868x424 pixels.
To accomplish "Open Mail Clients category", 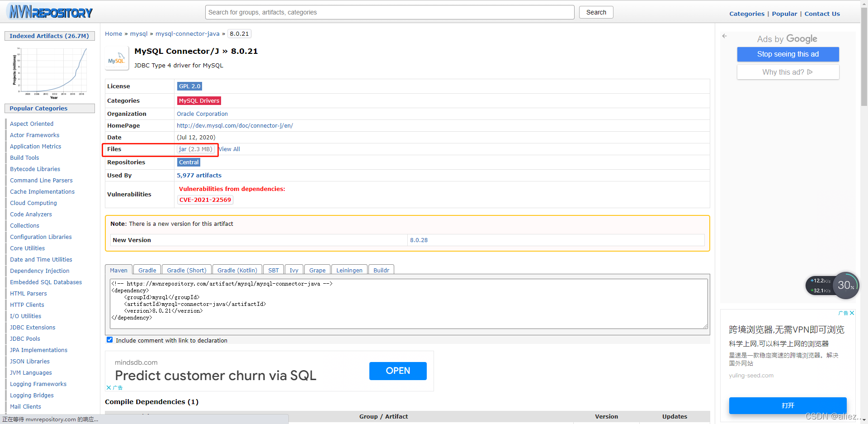I will tap(25, 406).
